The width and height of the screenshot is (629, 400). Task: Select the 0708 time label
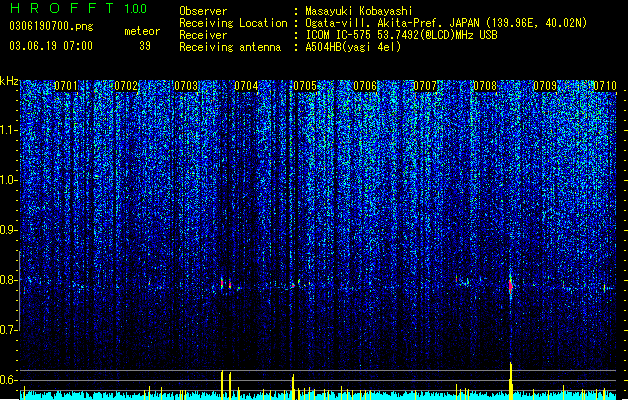(x=485, y=86)
